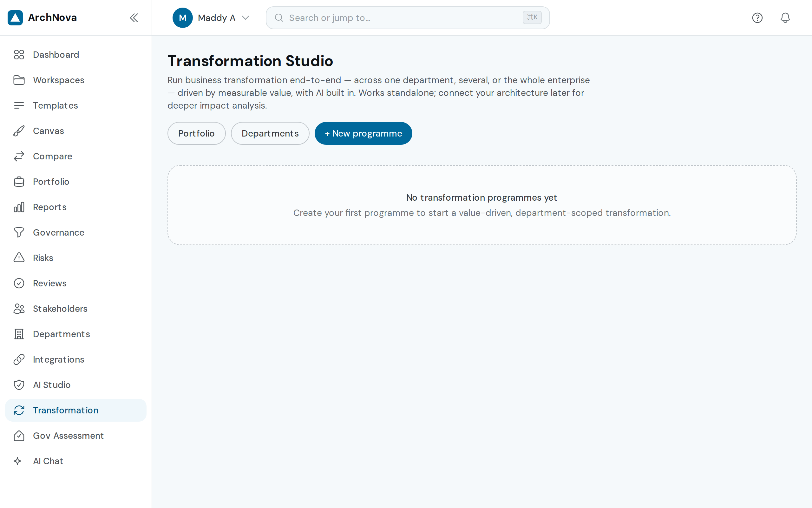
Task: Expand the Maddy A account dropdown chevron
Action: [x=246, y=18]
